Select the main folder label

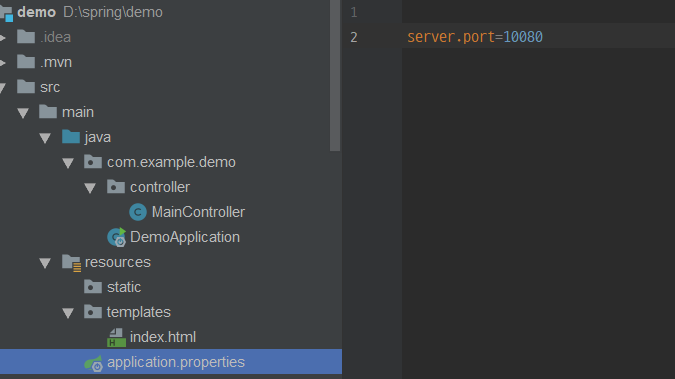tap(78, 112)
